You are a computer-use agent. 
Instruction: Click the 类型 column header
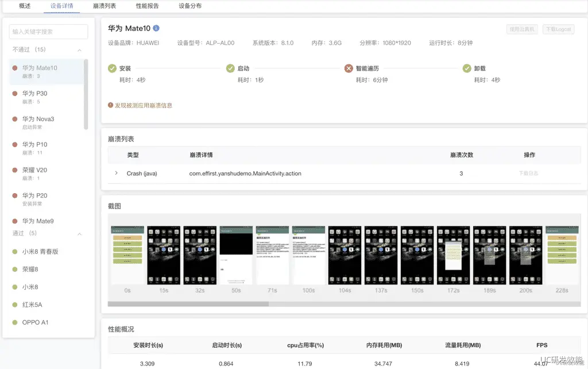click(133, 155)
